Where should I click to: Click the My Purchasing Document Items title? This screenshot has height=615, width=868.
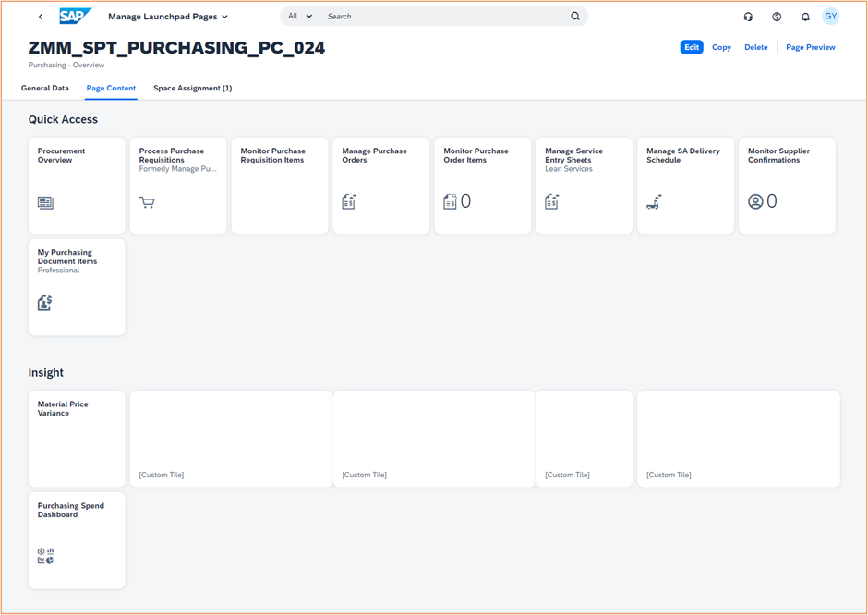[x=67, y=257]
